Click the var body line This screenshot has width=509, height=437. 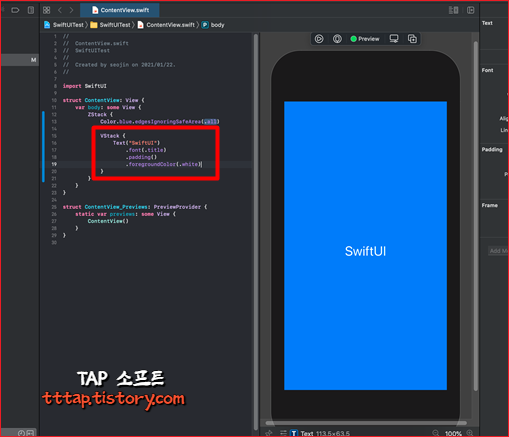[108, 107]
